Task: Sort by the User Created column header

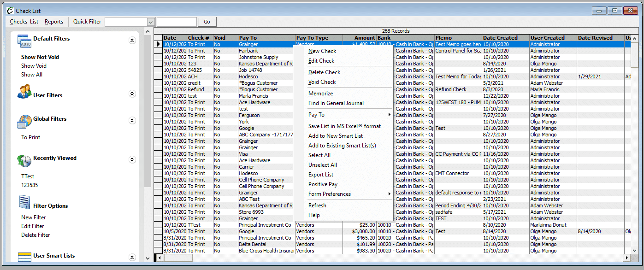Action: [x=553, y=38]
